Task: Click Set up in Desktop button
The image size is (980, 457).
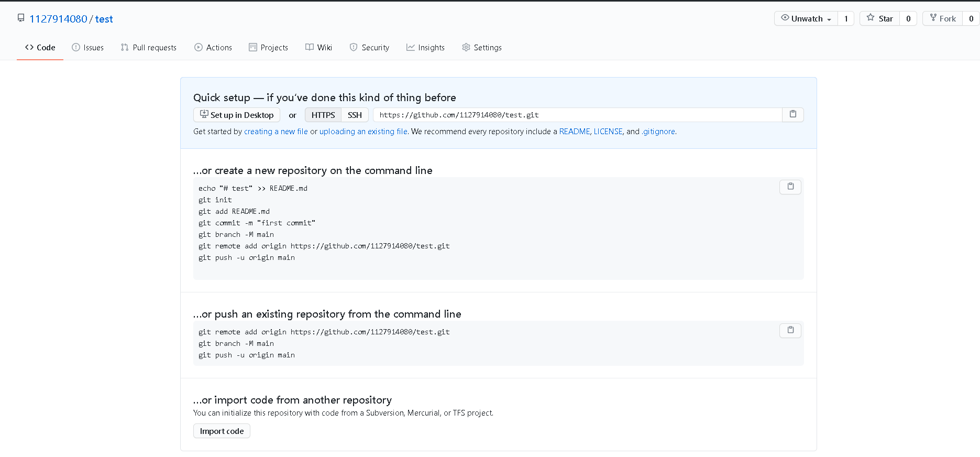Action: point(237,115)
